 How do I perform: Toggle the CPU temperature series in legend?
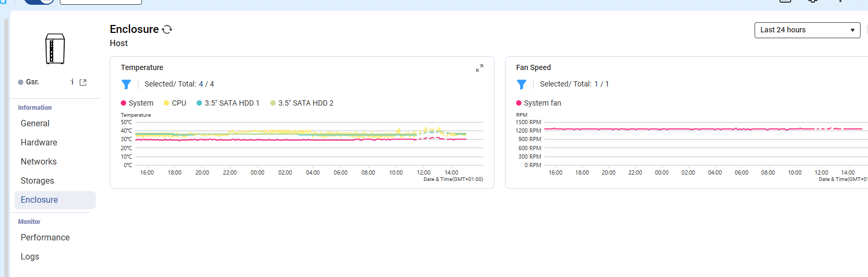pos(175,103)
